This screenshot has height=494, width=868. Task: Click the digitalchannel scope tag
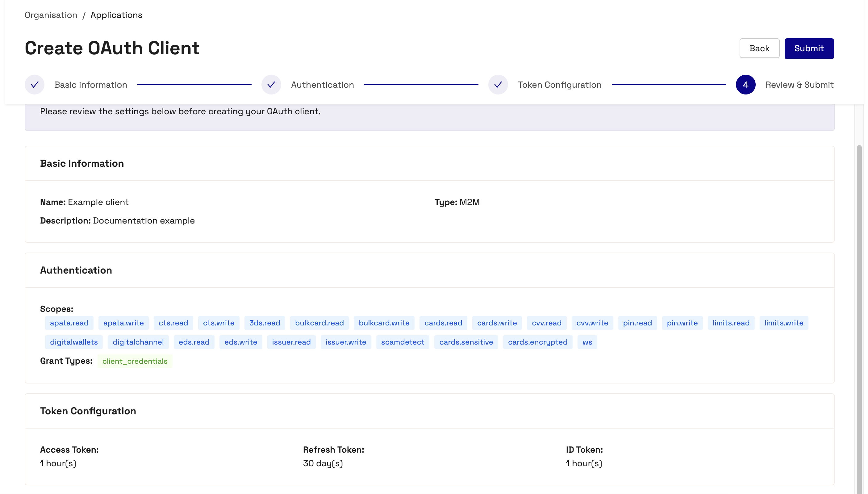(138, 342)
